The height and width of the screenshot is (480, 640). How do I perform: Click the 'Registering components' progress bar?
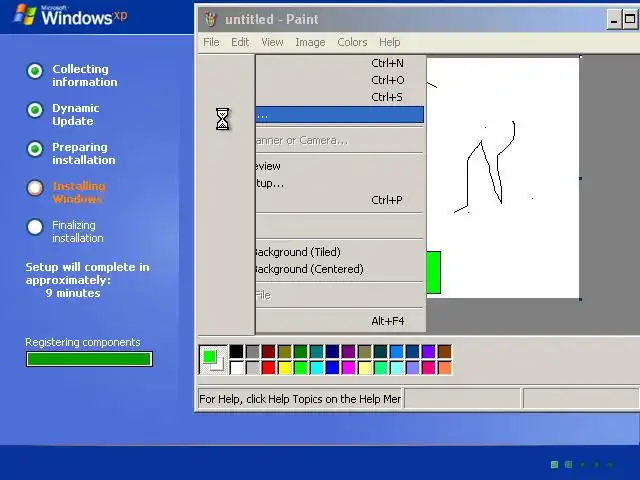coord(89,359)
